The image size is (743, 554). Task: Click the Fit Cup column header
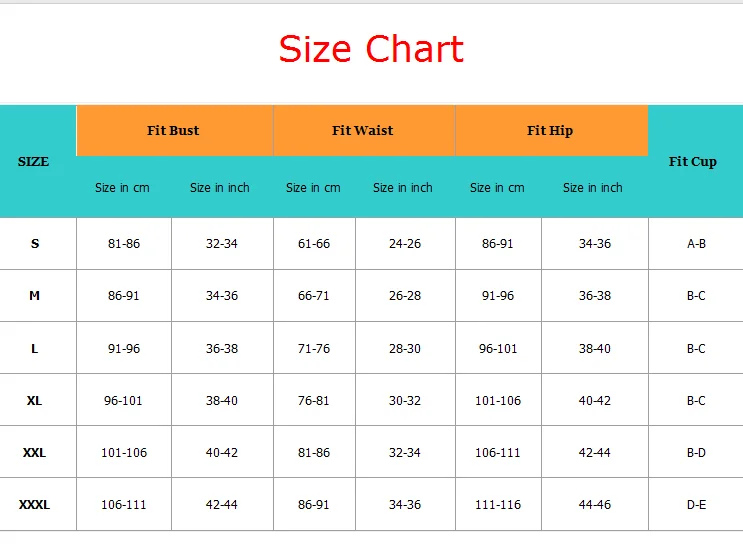pos(693,161)
